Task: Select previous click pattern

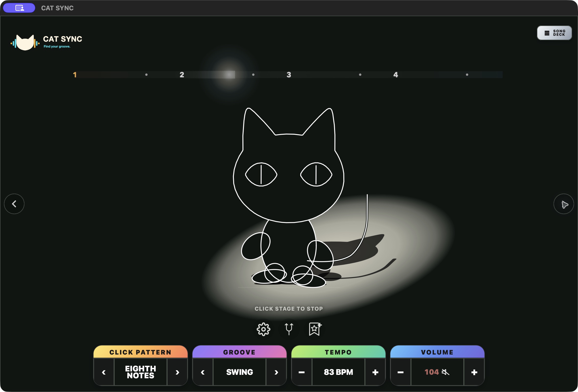Action: [x=104, y=372]
